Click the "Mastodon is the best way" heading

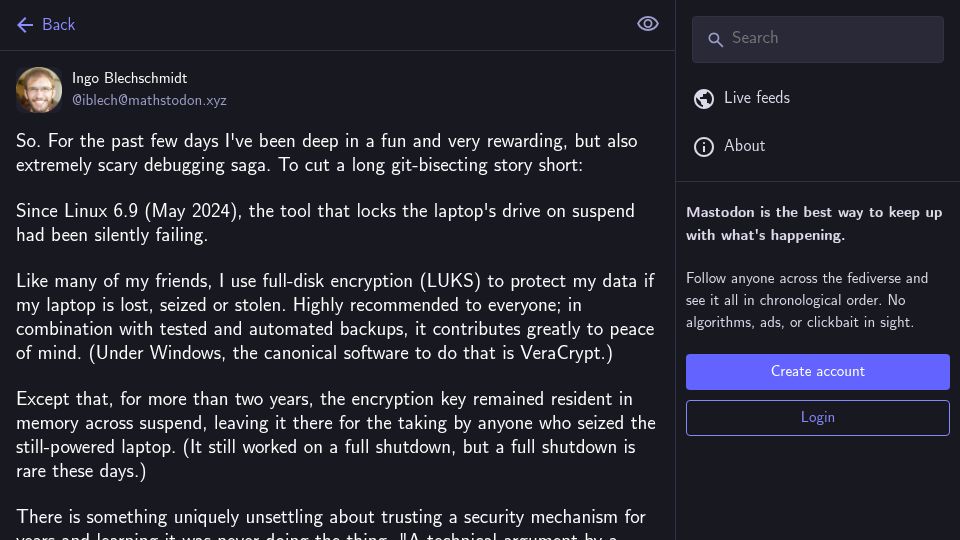(x=814, y=223)
